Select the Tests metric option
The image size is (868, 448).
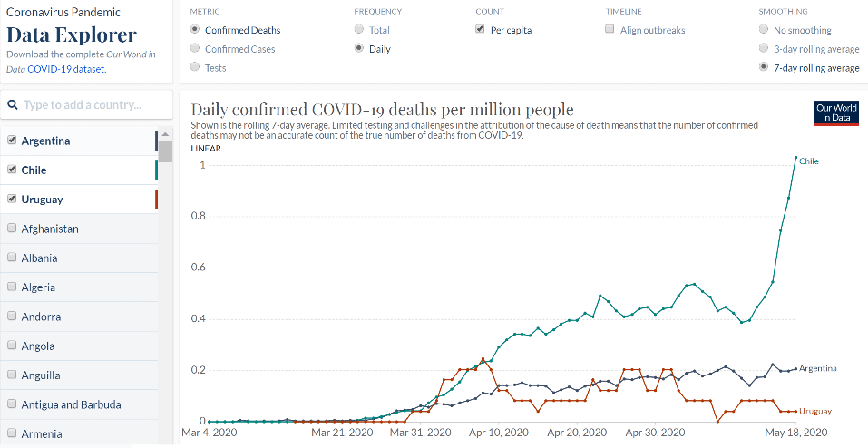coord(195,67)
